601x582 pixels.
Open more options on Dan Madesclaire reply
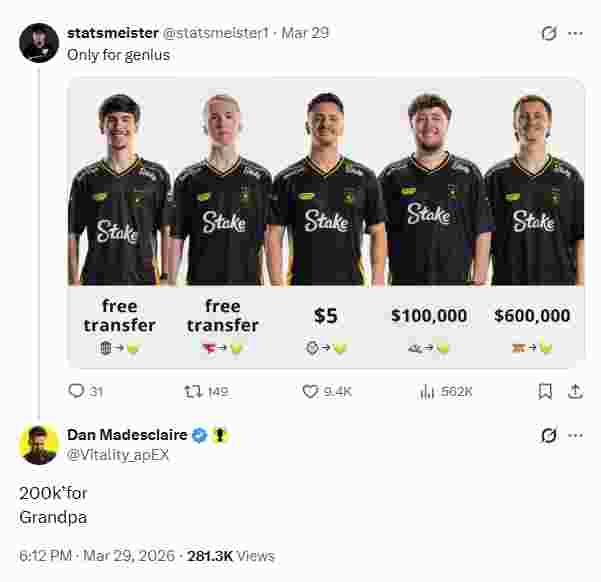(575, 435)
